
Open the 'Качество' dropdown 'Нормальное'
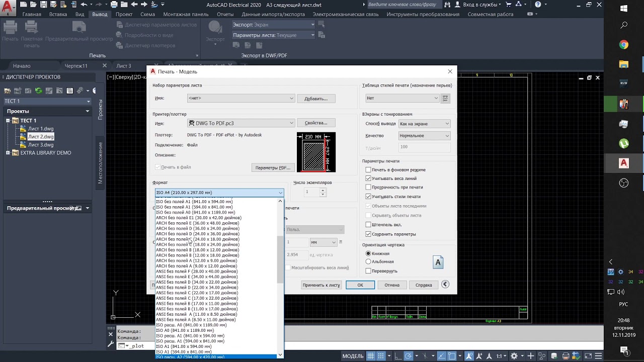point(424,136)
